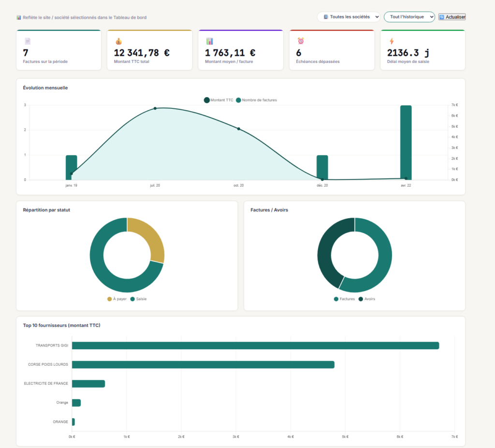Click the chart icon beside the Reflète le site note
Image resolution: width=495 pixels, height=448 pixels.
click(x=19, y=17)
